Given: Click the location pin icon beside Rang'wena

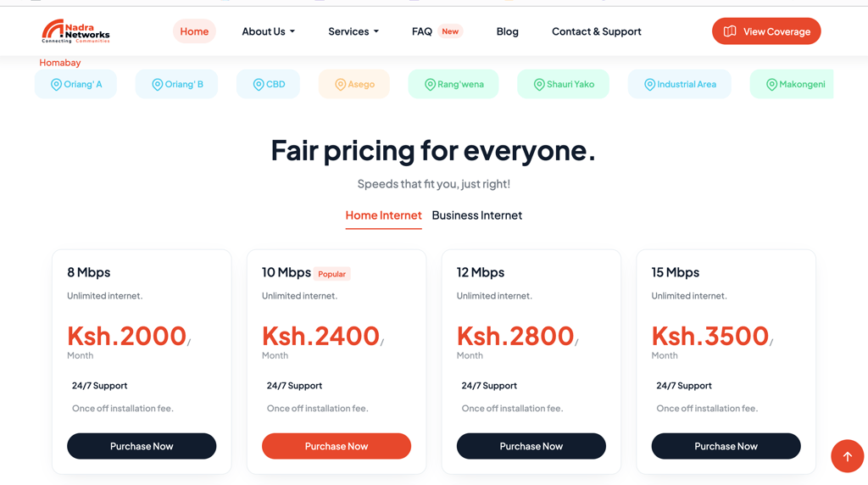Looking at the screenshot, I should point(430,84).
